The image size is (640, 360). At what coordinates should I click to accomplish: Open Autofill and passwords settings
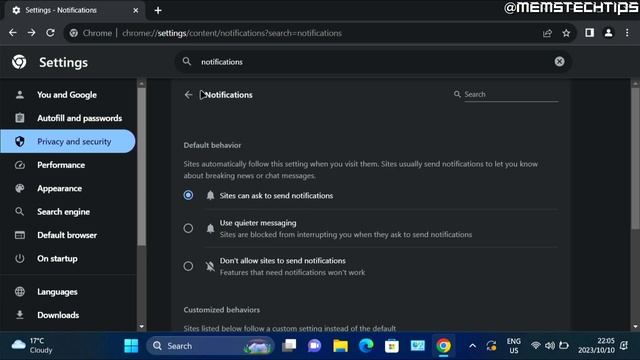point(68,118)
